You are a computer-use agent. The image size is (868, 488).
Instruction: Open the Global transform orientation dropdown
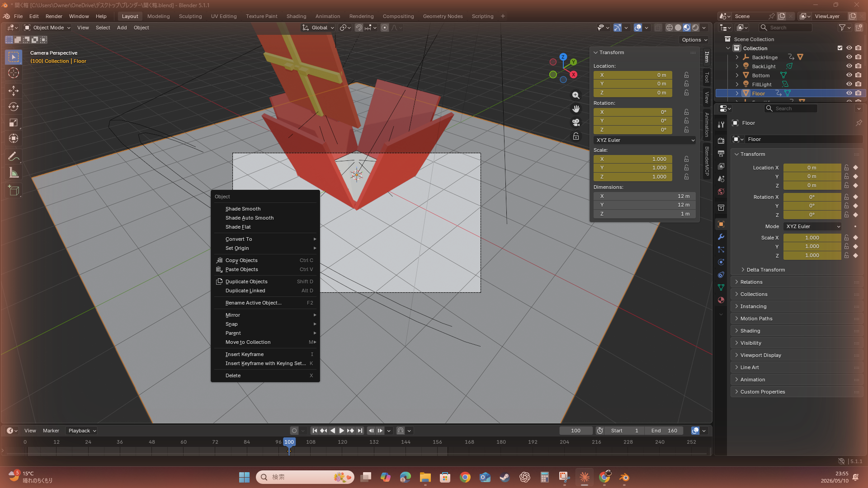318,28
